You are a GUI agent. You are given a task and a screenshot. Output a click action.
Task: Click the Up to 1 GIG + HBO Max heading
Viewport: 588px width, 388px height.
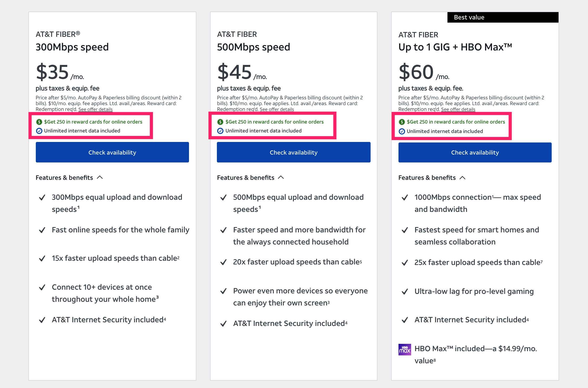coord(455,47)
